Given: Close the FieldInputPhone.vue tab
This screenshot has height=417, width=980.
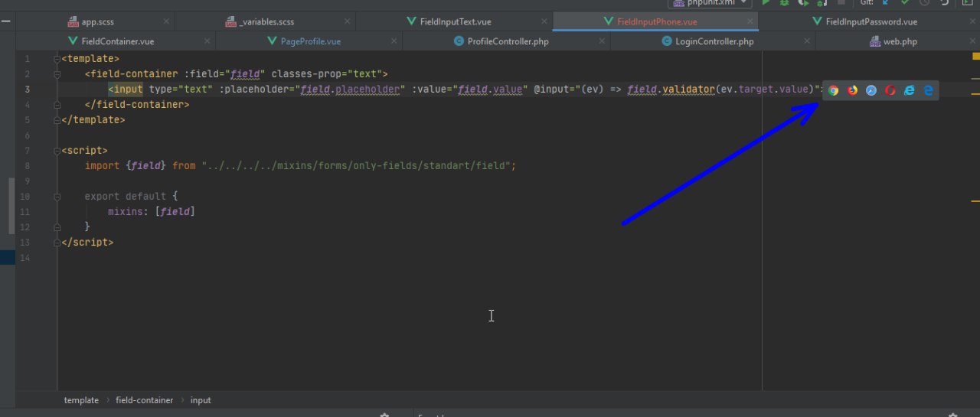Looking at the screenshot, I should coord(750,21).
